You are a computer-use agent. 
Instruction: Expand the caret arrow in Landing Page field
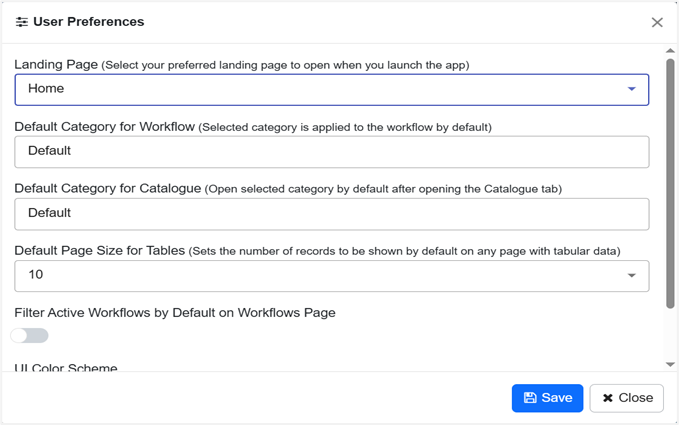click(631, 89)
